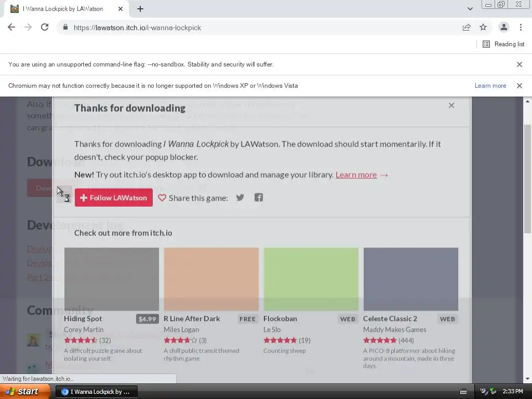532x399 pixels.
Task: Click Flockoban star rating
Action: (x=280, y=340)
